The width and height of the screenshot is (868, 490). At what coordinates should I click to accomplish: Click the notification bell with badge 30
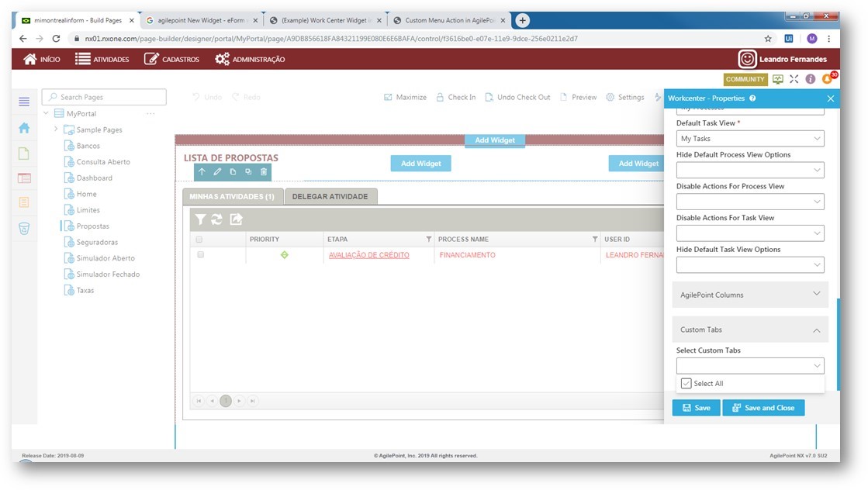(x=827, y=79)
